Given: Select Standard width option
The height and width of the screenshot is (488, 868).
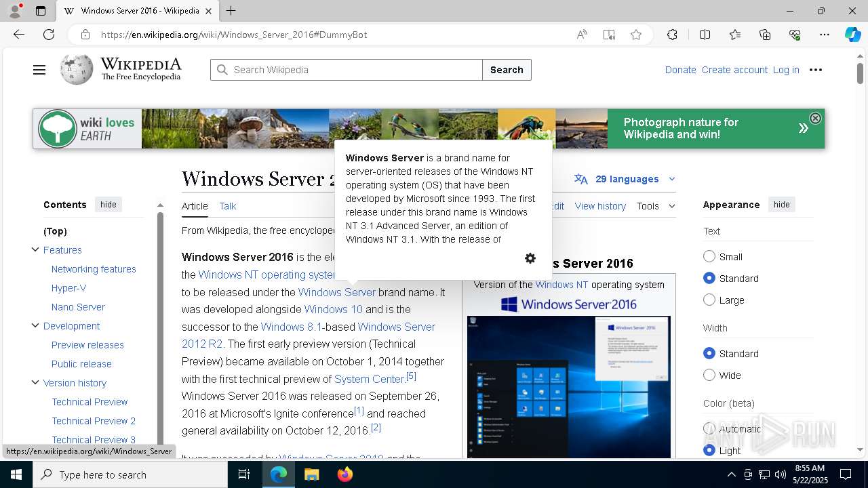Looking at the screenshot, I should pos(709,353).
